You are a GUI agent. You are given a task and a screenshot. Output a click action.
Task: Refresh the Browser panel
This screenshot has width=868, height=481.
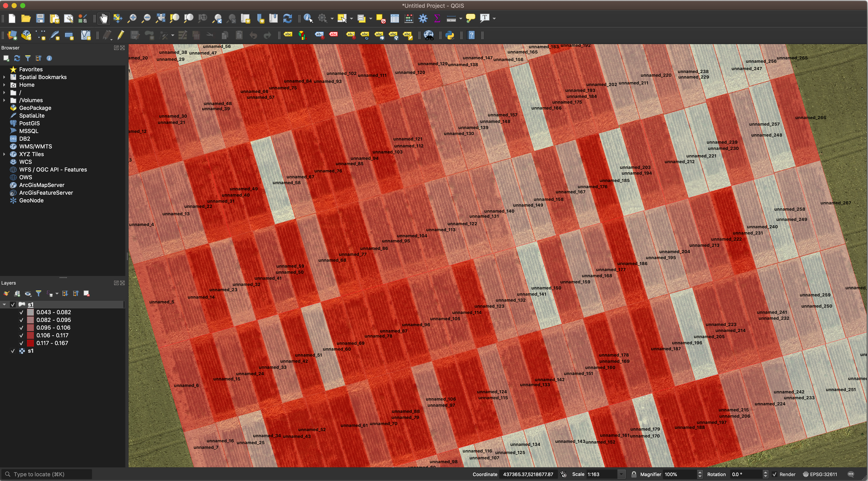click(17, 58)
